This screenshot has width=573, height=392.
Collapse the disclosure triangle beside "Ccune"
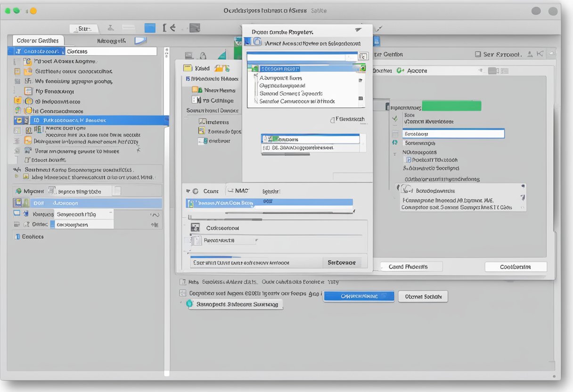(188, 191)
